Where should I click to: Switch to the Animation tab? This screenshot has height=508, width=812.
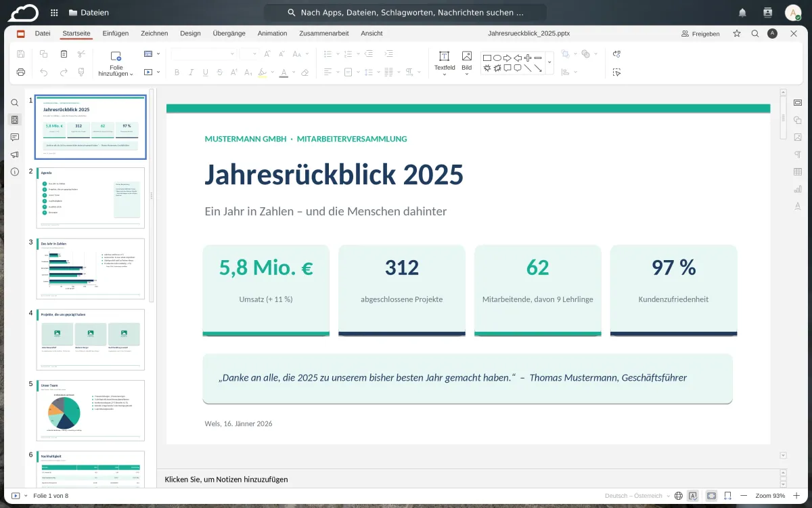tap(272, 33)
